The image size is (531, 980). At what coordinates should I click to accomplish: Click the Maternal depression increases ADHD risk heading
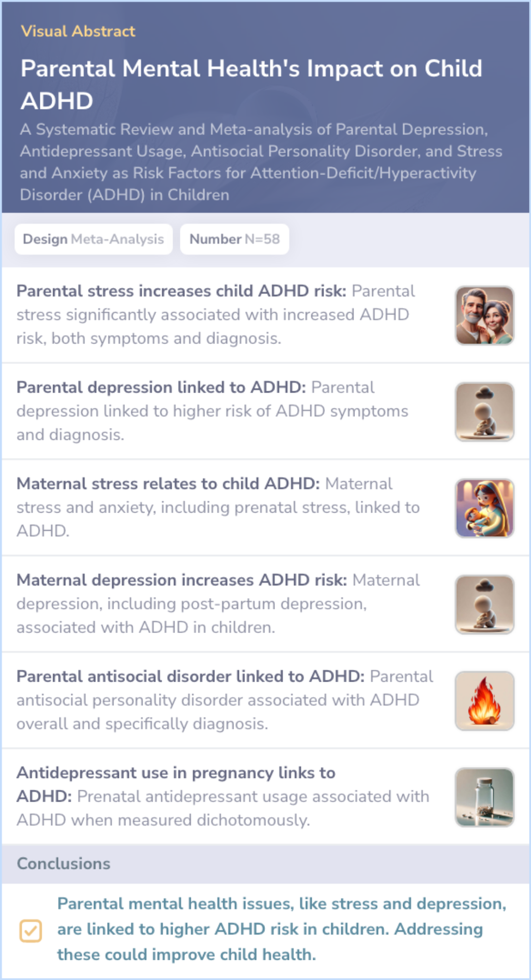click(x=181, y=580)
